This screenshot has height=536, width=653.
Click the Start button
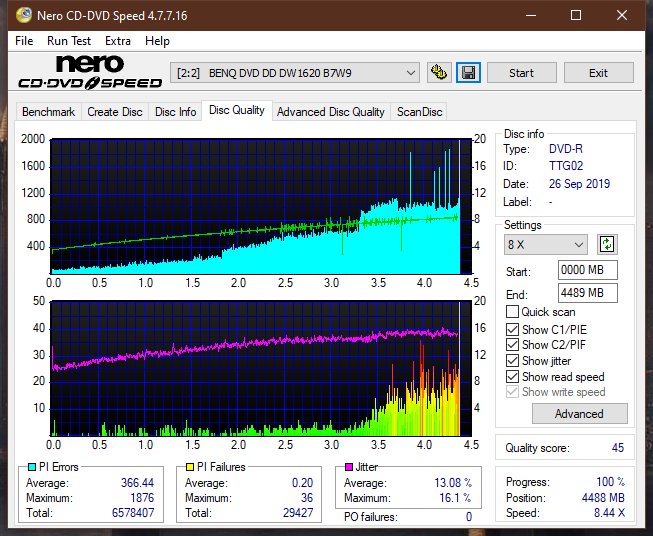[521, 73]
